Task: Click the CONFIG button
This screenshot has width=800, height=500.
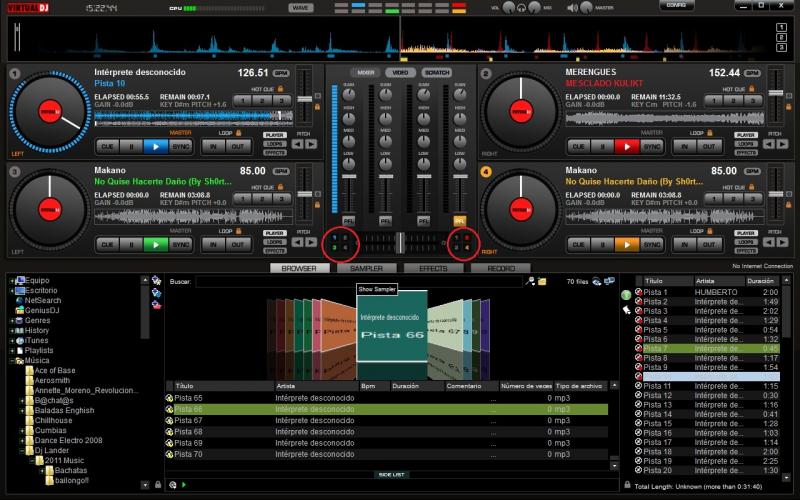Action: 677,6
